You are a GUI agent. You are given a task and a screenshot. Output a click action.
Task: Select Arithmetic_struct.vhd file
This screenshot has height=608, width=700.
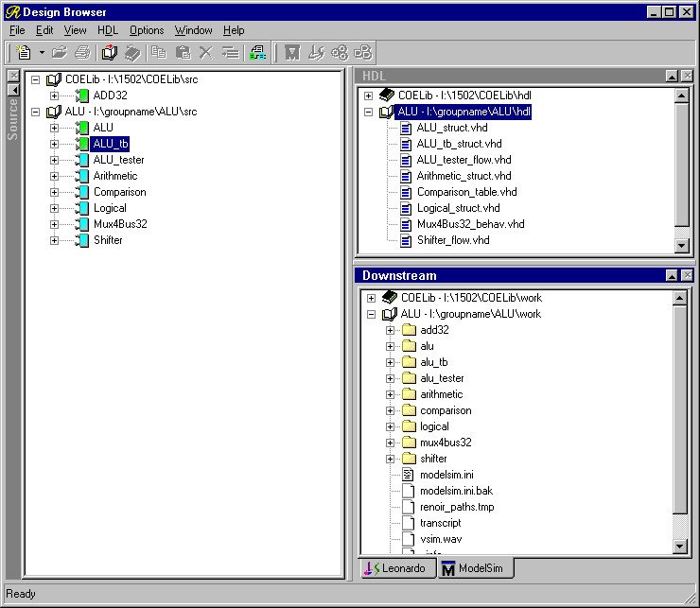(464, 176)
